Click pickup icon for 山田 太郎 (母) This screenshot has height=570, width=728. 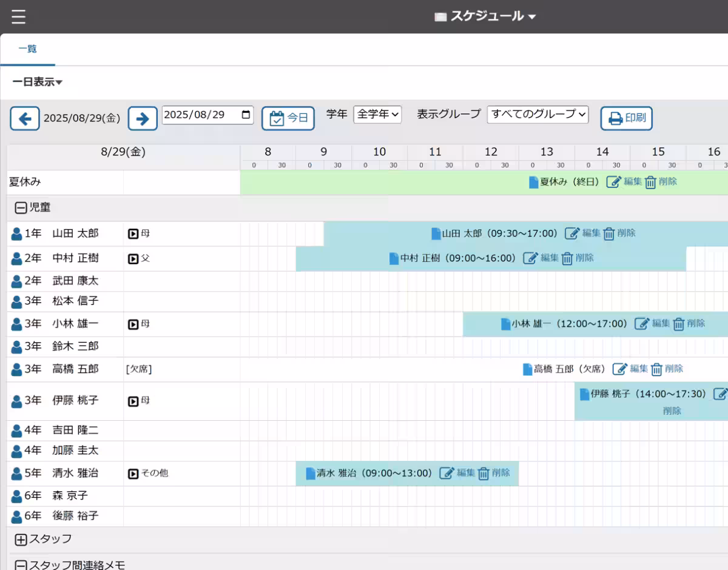[x=133, y=233]
